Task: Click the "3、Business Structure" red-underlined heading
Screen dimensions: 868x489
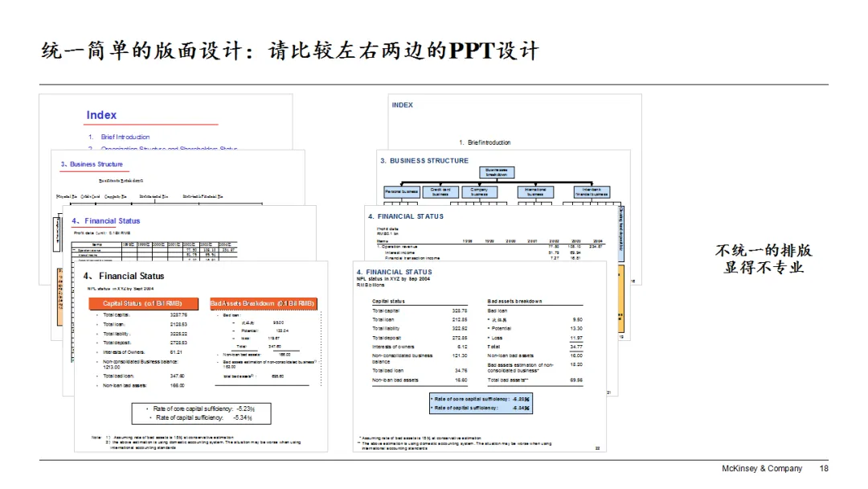Action: pos(92,165)
